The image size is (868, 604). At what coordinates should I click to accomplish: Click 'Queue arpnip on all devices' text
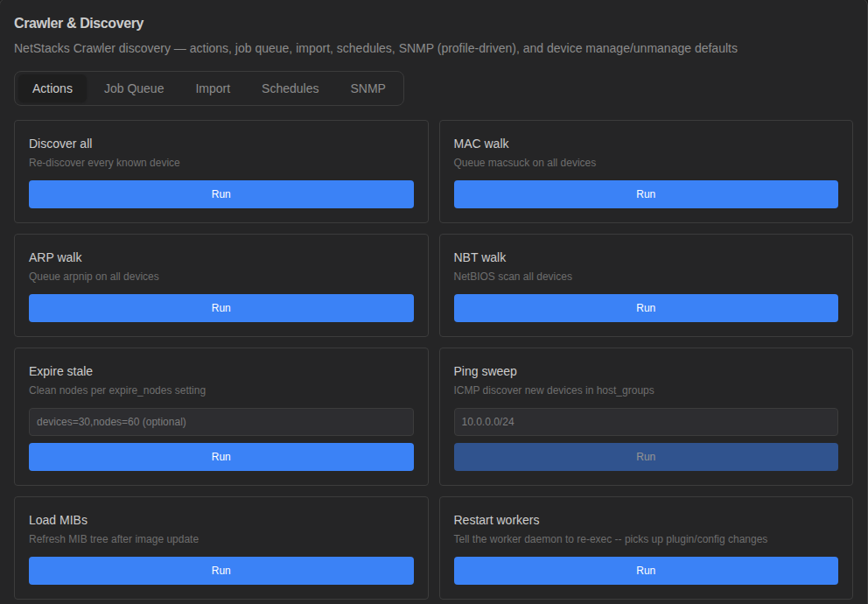94,277
